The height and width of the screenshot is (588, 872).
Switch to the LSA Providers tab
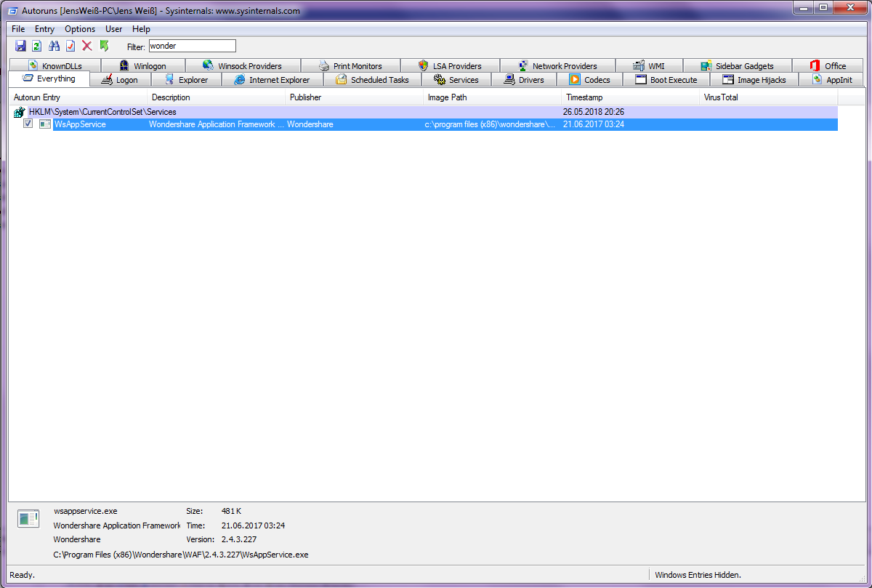click(450, 65)
